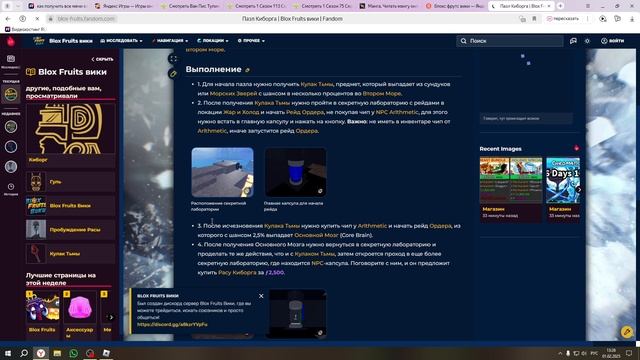Expand the article with fullscreen arrows icon
Screen dimensions: 640x360
pyautogui.click(x=173, y=59)
